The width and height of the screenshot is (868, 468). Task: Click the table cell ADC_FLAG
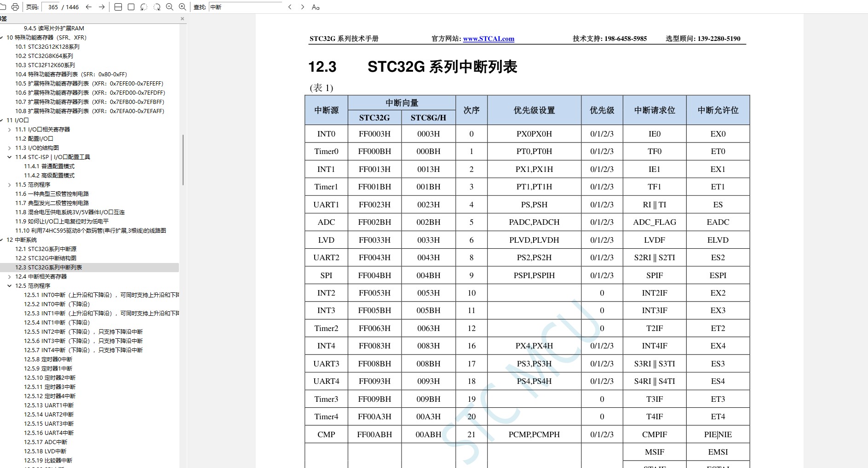point(655,222)
